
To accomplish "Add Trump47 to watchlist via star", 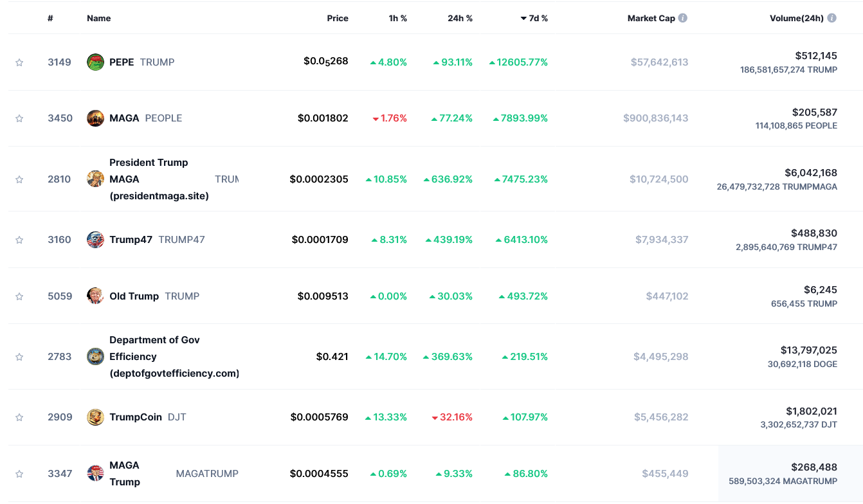I will [x=19, y=240].
